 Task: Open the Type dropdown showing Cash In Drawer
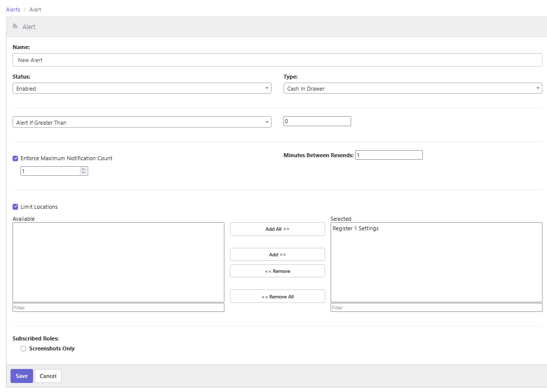point(413,88)
